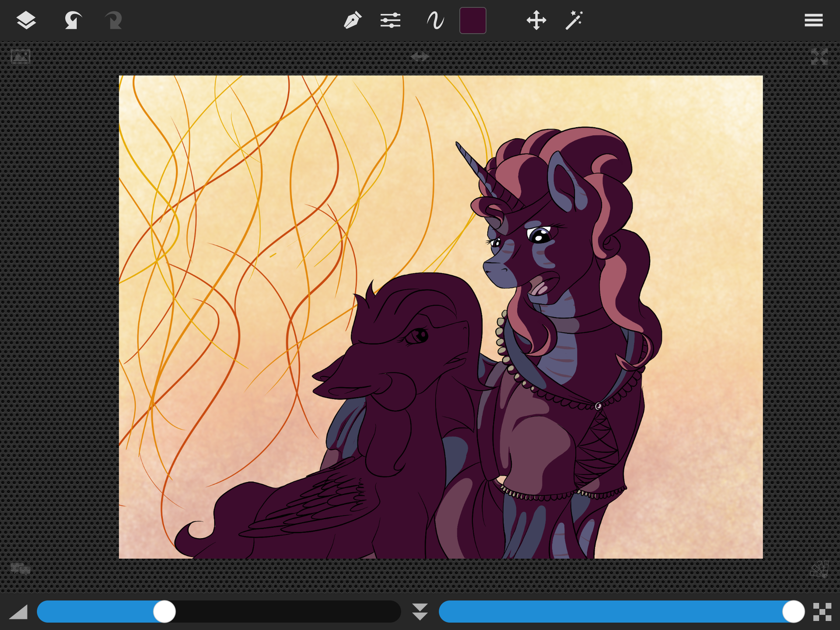Open the current color swatch
The width and height of the screenshot is (840, 630).
472,21
